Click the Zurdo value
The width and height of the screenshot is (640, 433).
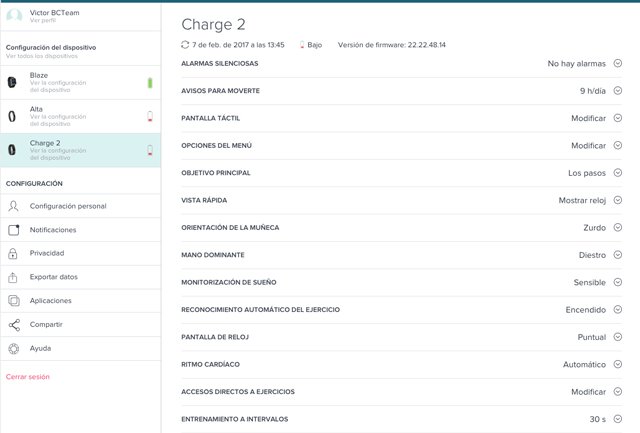click(x=595, y=228)
